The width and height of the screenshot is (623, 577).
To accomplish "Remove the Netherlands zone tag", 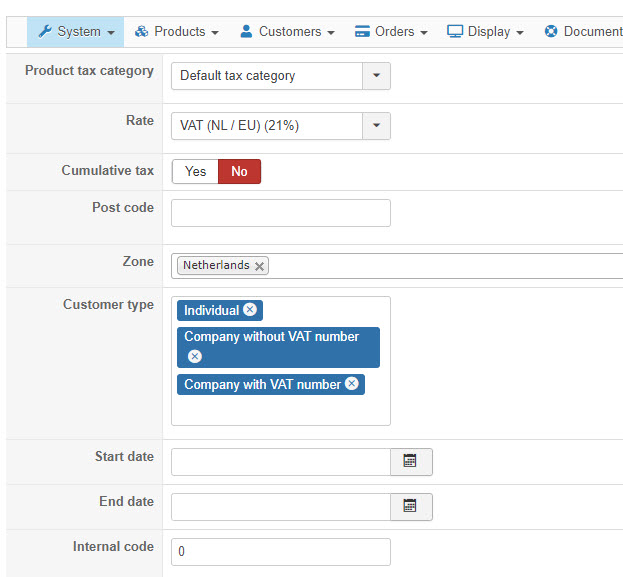I will 260,266.
